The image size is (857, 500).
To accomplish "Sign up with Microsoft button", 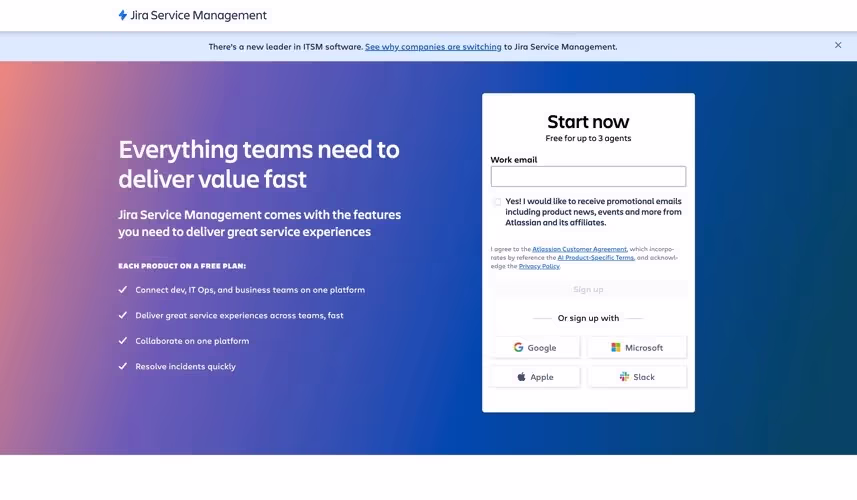I will (637, 348).
